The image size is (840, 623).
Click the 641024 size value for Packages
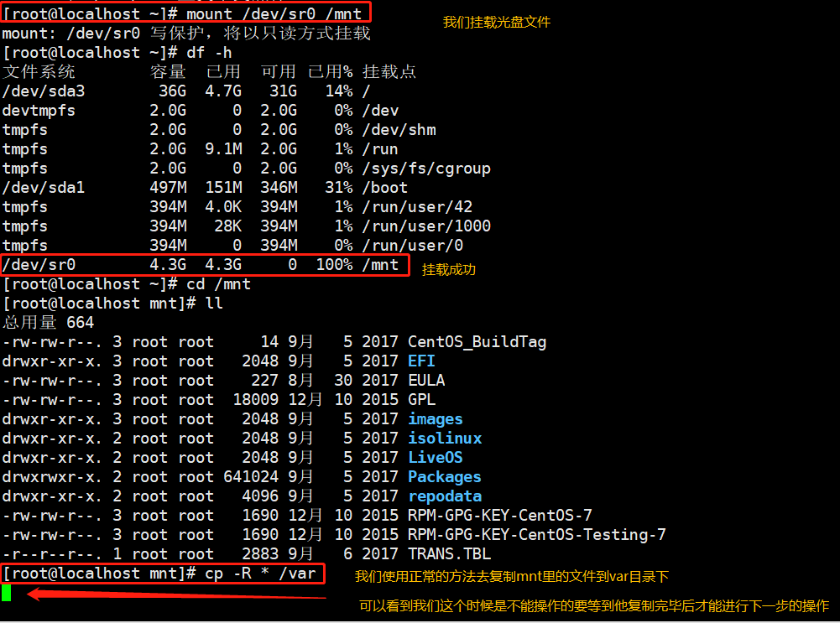pos(251,476)
